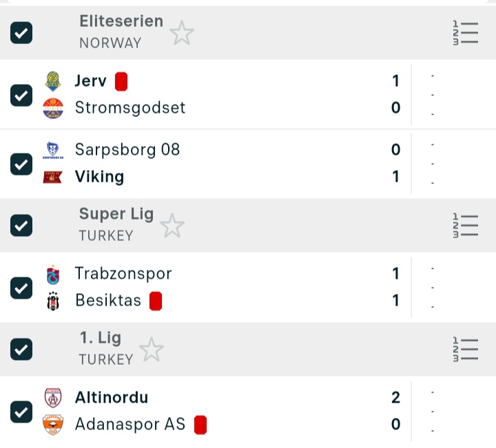Select the Adanaspor AS team name
The image size is (496, 448).
[x=130, y=424]
